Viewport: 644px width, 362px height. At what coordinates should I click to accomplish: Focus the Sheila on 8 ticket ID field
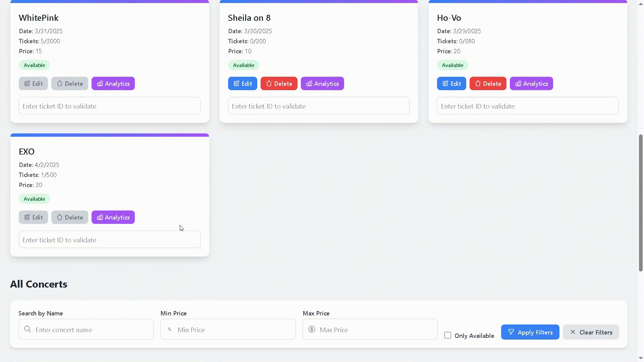(x=319, y=106)
